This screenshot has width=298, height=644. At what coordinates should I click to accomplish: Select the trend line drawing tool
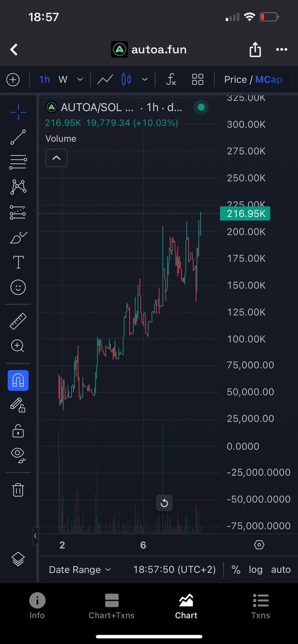18,136
